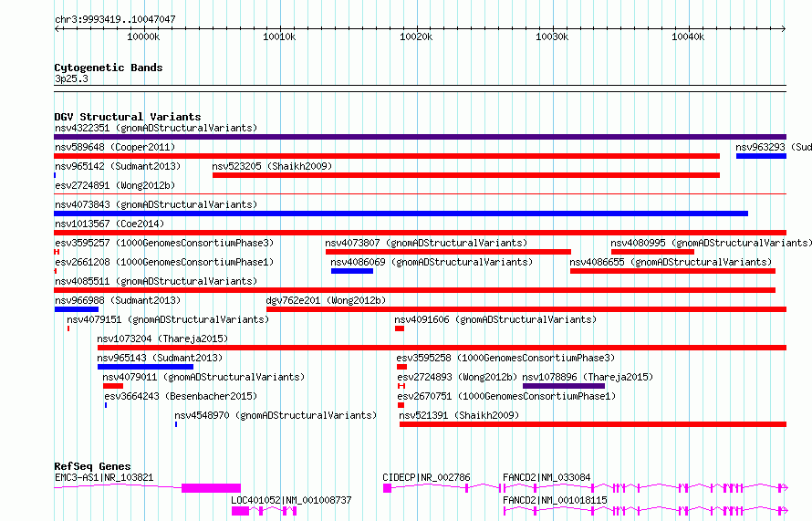Viewport: 812px width, 521px height.
Task: Open the nsv589648 (Cooper2011) label
Action: coord(115,147)
